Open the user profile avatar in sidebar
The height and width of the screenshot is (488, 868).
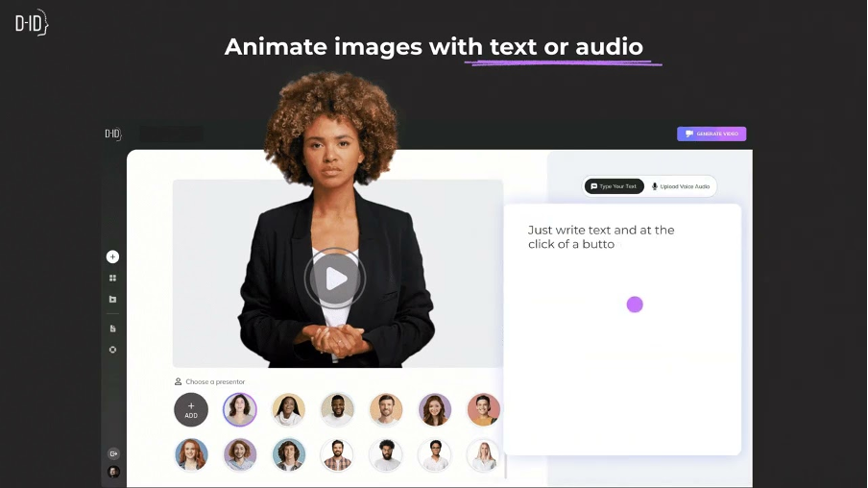pyautogui.click(x=113, y=472)
